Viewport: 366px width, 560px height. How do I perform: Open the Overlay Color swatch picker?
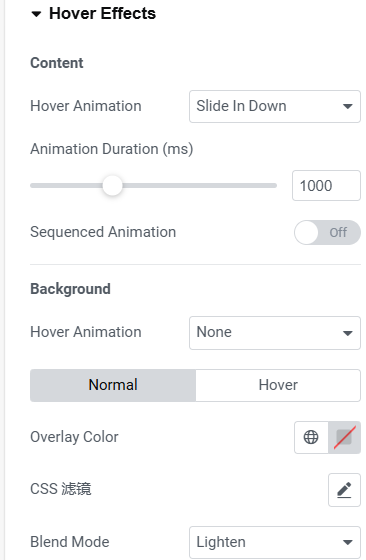pos(344,437)
